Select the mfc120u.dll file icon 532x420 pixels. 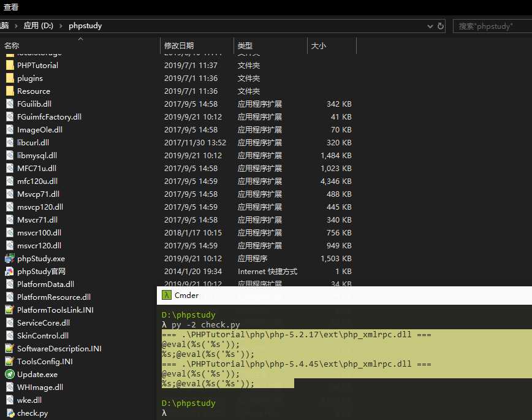(10, 181)
